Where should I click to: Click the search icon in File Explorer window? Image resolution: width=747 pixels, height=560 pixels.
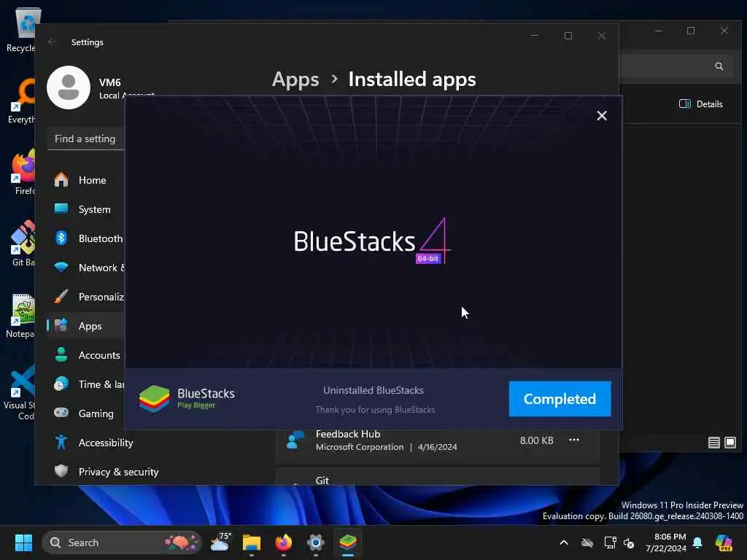(719, 66)
